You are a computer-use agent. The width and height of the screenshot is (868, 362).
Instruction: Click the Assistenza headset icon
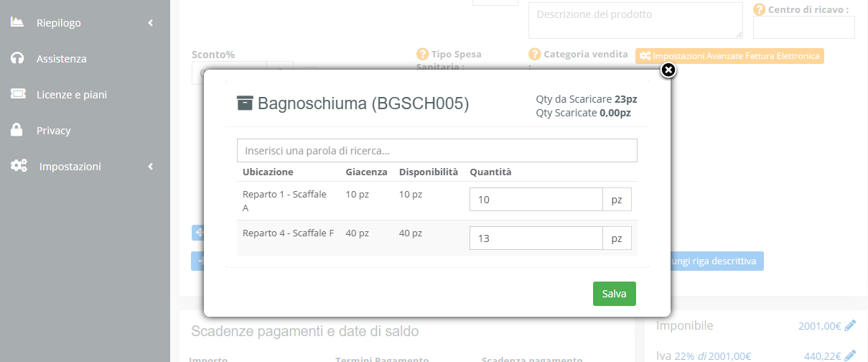18,58
